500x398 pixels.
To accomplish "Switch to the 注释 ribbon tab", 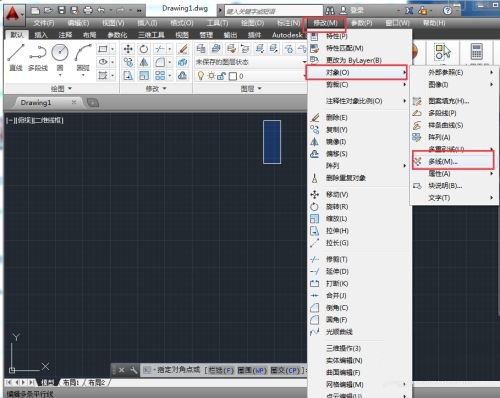I will [65, 35].
